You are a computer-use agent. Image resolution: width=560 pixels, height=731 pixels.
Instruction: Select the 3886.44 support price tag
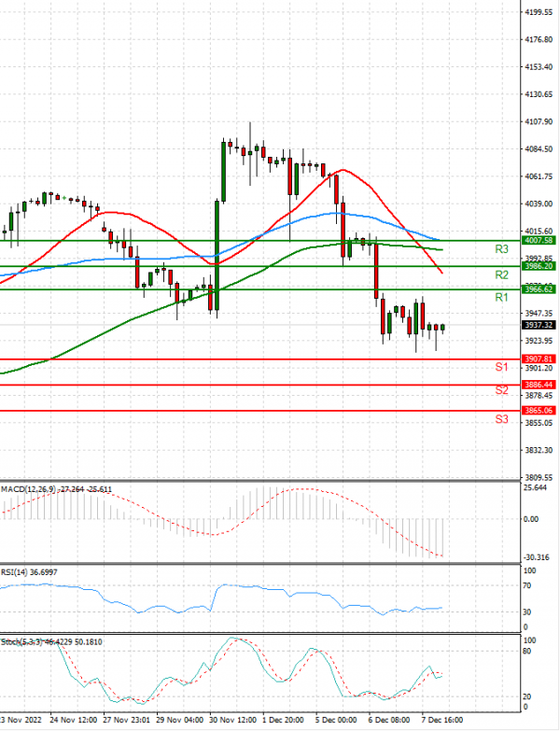point(539,385)
